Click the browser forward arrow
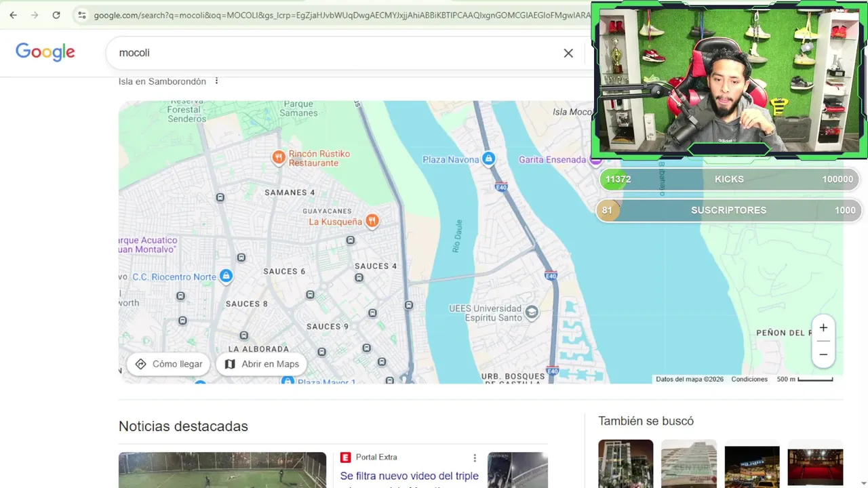This screenshot has width=868, height=488. [x=35, y=15]
